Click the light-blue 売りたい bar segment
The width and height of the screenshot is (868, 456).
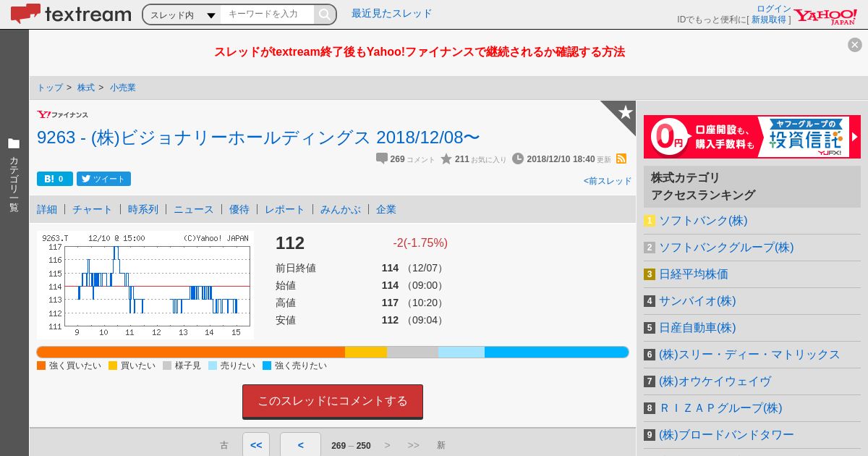point(461,352)
